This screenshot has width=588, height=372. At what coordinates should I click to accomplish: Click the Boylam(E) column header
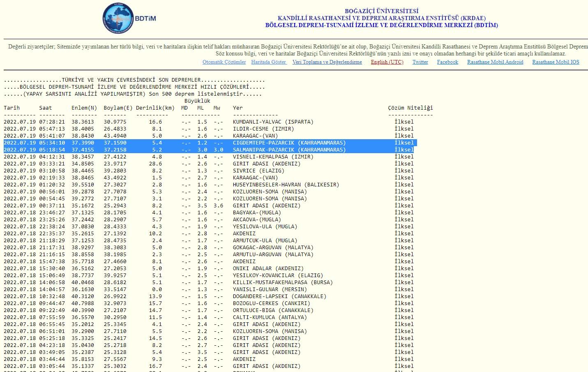coord(118,108)
